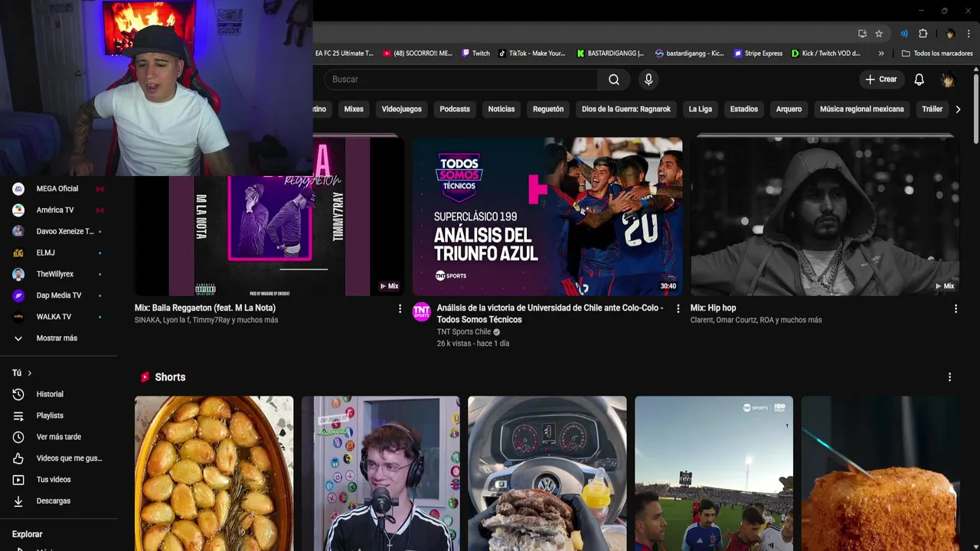
Task: Select the Reguetón category chip
Action: (x=548, y=109)
